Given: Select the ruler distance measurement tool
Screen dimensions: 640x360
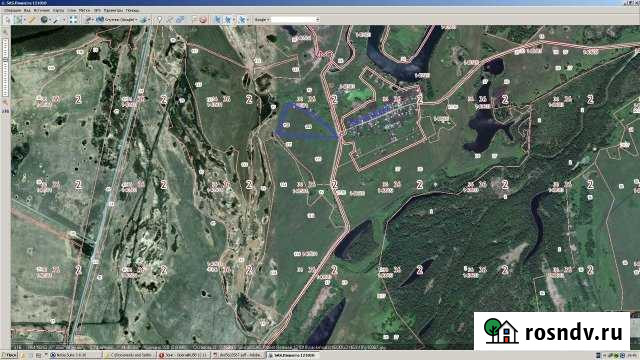Looking at the screenshot, I should [31, 20].
